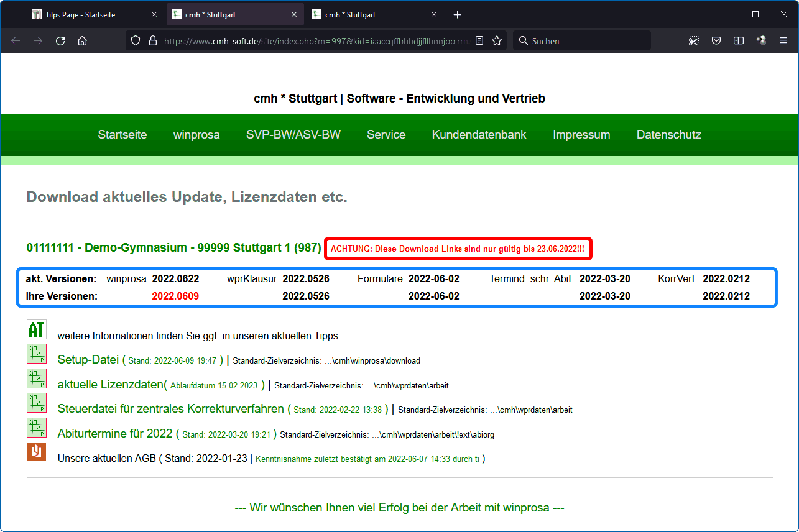The height and width of the screenshot is (532, 799).
Task: Toggle reader view in the address bar
Action: point(479,41)
